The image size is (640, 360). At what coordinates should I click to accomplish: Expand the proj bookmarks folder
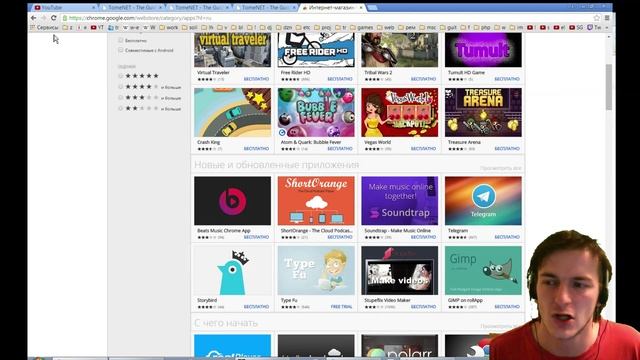coord(322,27)
